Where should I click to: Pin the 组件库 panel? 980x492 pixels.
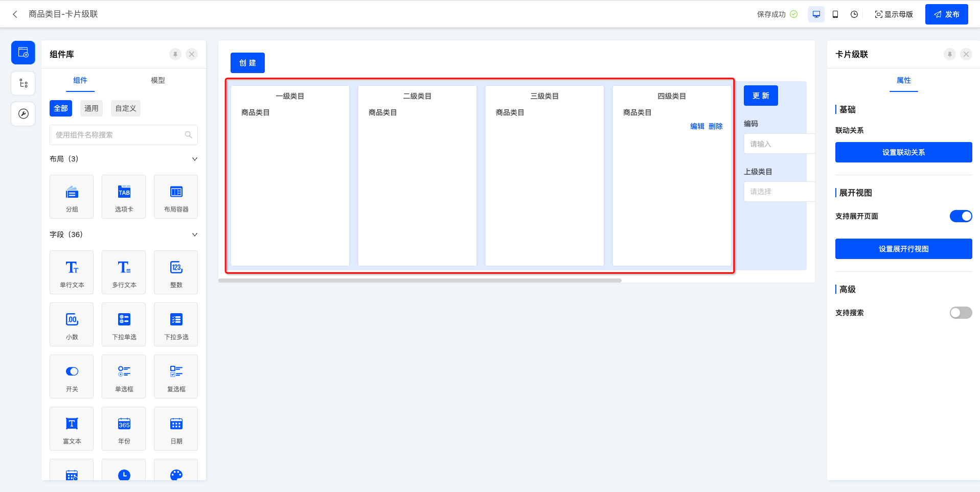175,54
